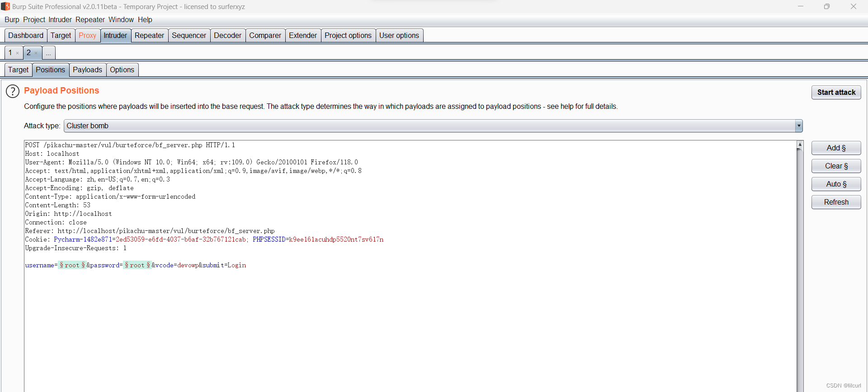
Task: Open the Intruder Options sub-tab
Action: [122, 70]
